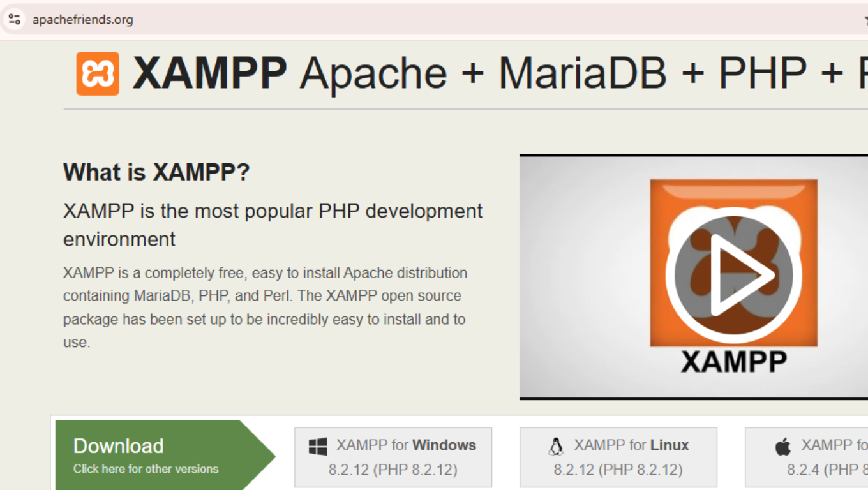Click the apachefriends.org URL in address bar
The image size is (868, 490).
tap(83, 20)
